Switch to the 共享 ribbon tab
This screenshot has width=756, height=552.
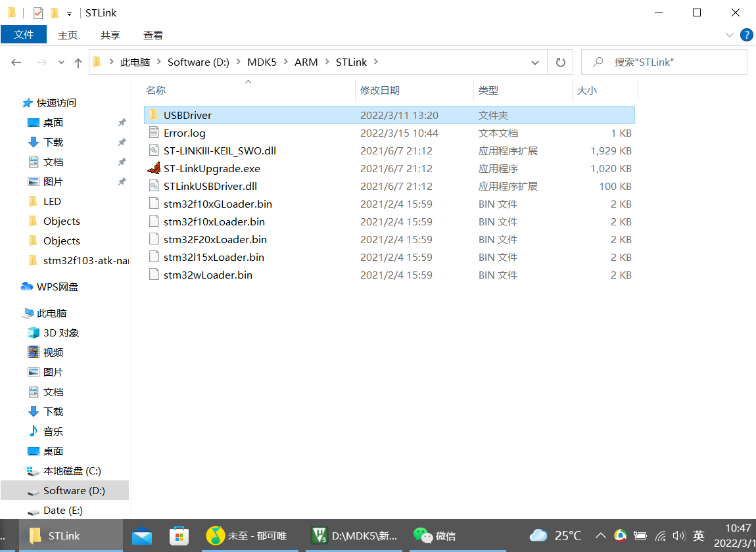point(110,35)
